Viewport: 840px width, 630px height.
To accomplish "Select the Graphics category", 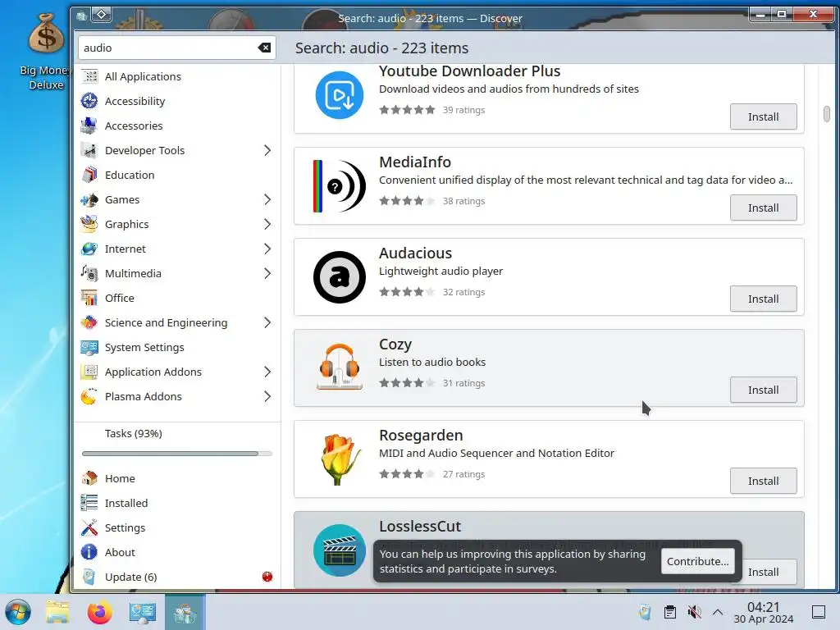I will [177, 225].
